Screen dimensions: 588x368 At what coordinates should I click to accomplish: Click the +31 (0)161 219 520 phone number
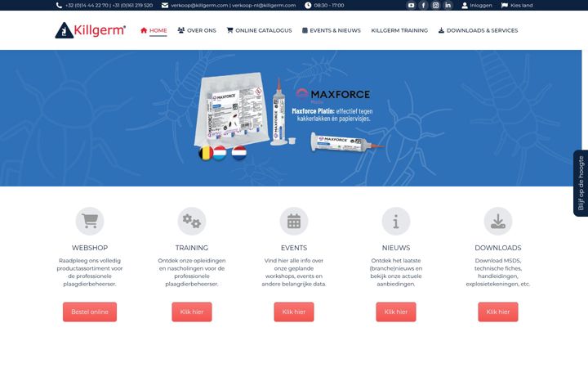tap(132, 5)
